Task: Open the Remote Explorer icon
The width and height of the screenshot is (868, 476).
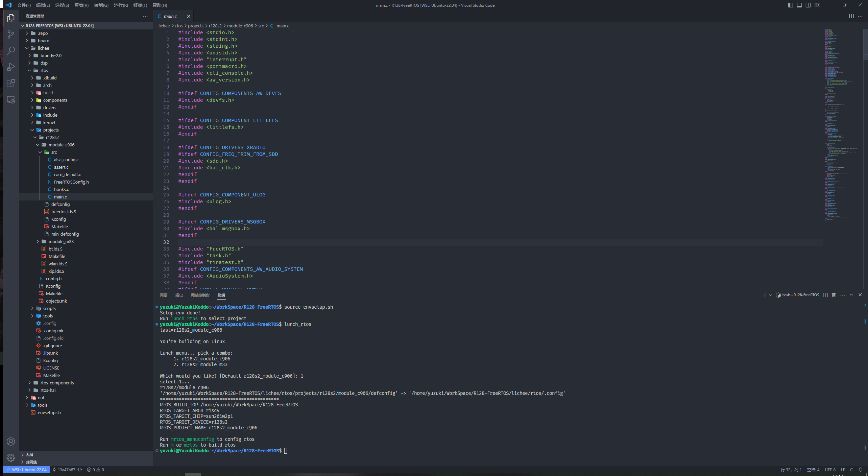Action: 11,100
